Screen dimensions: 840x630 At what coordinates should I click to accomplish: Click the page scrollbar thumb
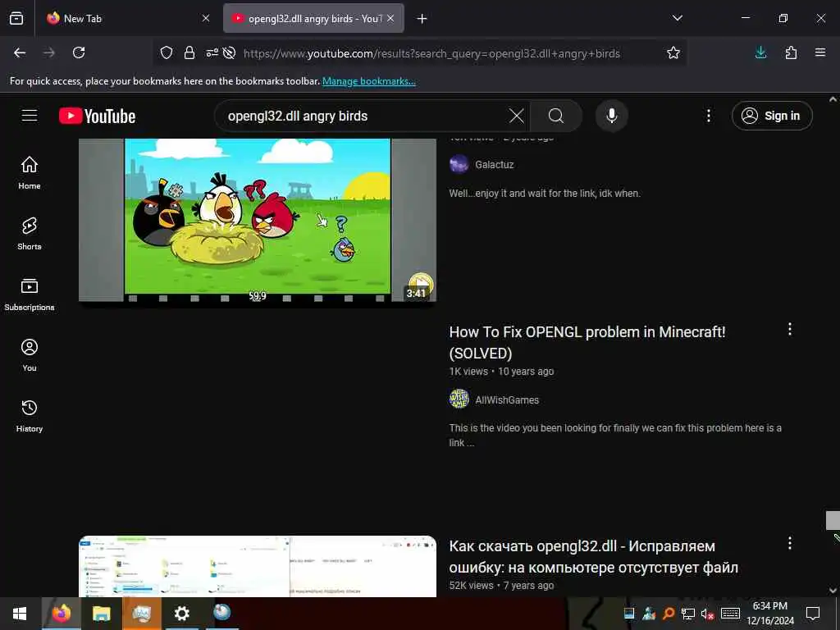[833, 520]
